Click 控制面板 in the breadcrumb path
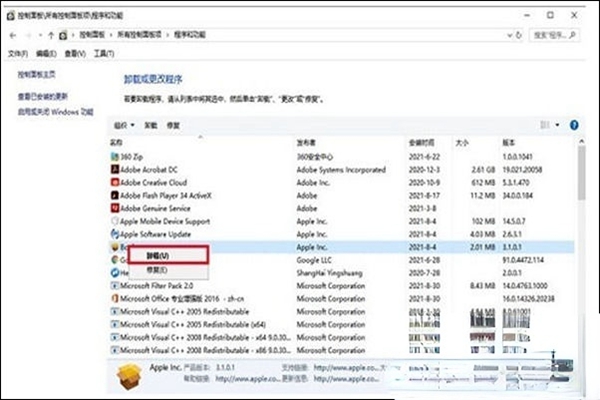This screenshot has height=400, width=600. point(92,35)
